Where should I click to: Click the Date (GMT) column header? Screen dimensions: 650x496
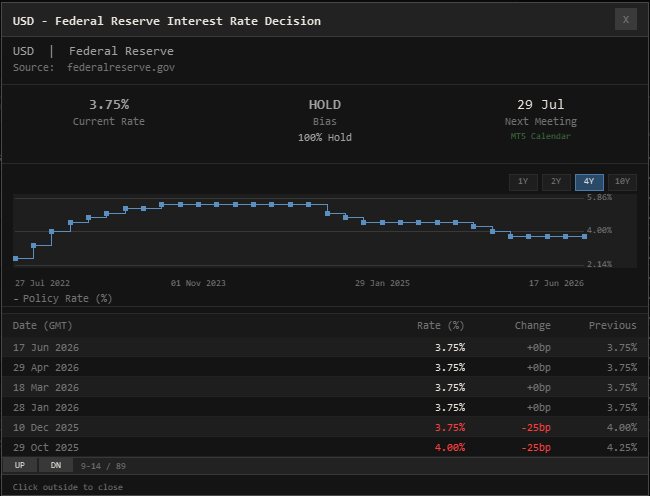[42, 325]
